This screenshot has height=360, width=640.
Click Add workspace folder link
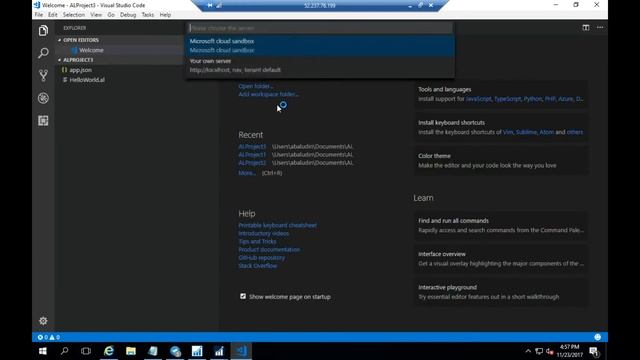coord(269,94)
